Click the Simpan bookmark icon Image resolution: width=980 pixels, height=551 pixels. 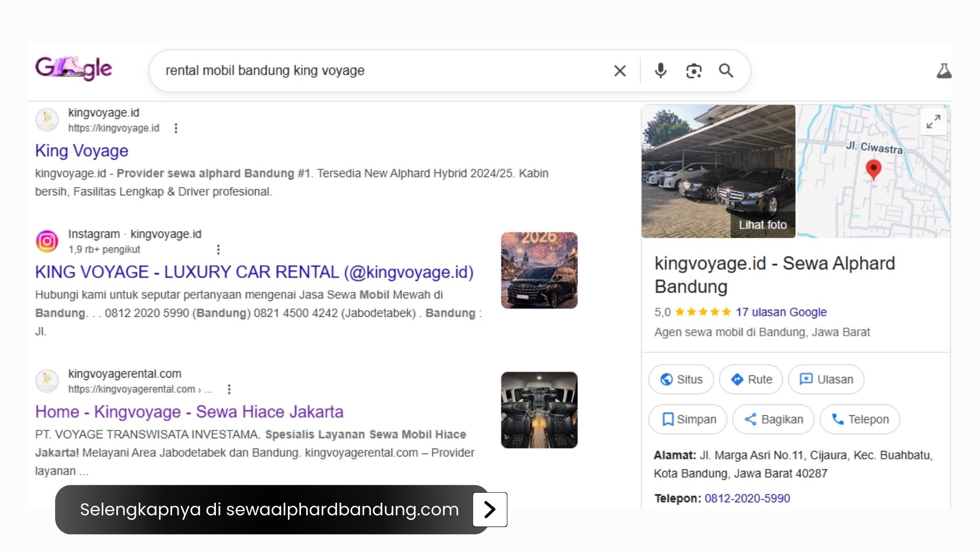tap(667, 419)
